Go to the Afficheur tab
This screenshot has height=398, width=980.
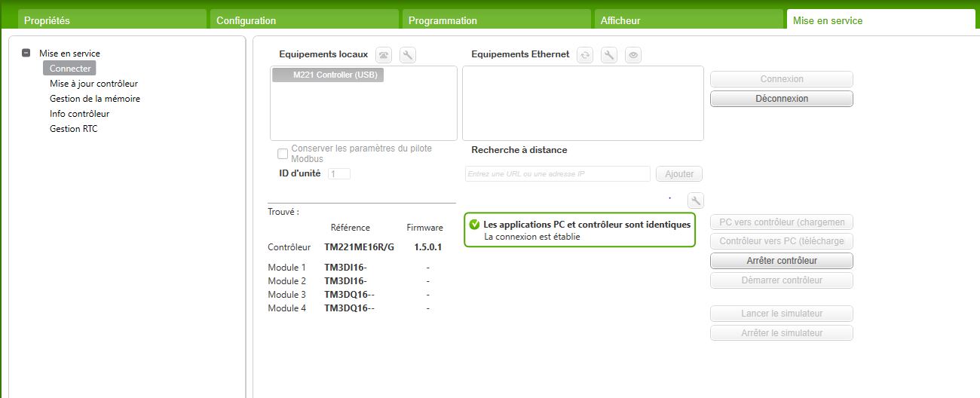click(x=620, y=20)
